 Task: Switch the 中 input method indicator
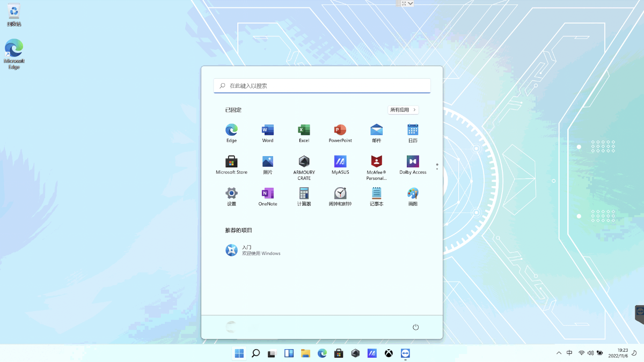coord(569,353)
